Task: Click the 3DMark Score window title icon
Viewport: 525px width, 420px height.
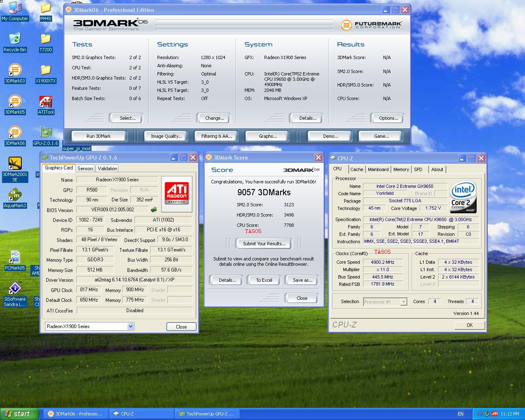Action: (209, 157)
